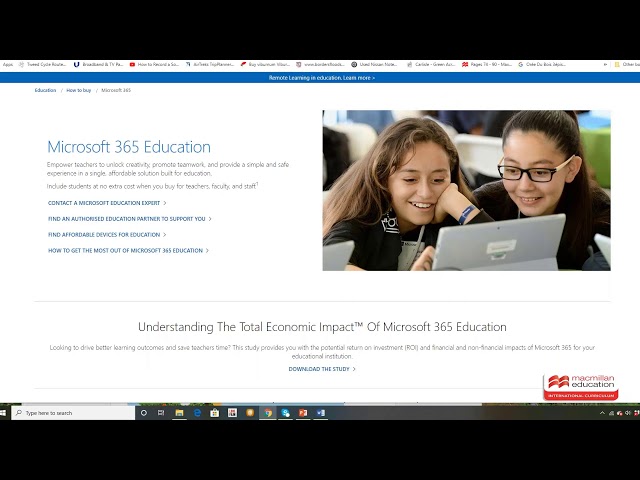Open the How to Record YouTube bookmark
The image size is (640, 480).
[154, 64]
